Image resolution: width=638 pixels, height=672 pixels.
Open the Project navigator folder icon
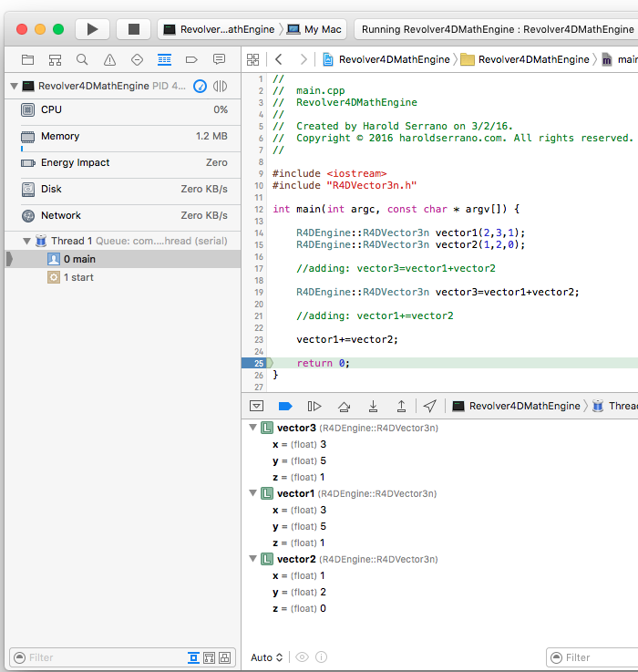28,59
